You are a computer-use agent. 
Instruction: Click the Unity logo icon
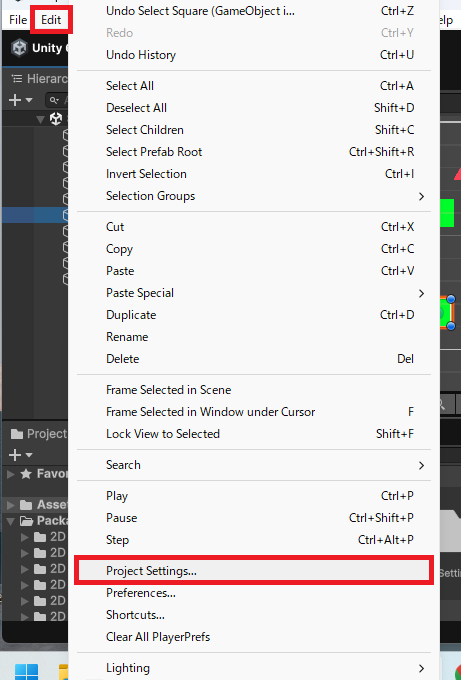point(19,48)
